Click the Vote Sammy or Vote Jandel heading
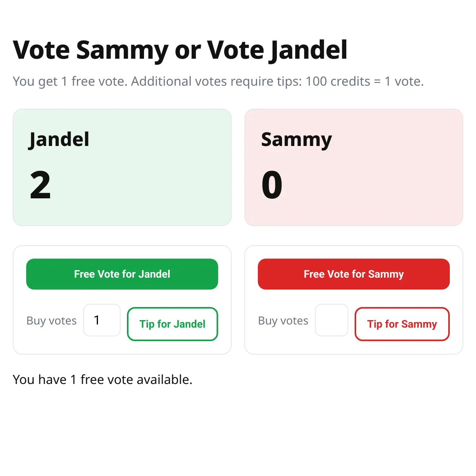Screen dimensions: 476x476 click(x=180, y=49)
